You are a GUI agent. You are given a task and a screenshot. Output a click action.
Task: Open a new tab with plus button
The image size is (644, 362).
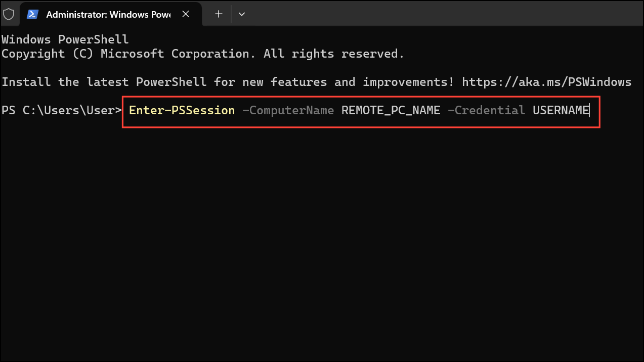pos(219,14)
